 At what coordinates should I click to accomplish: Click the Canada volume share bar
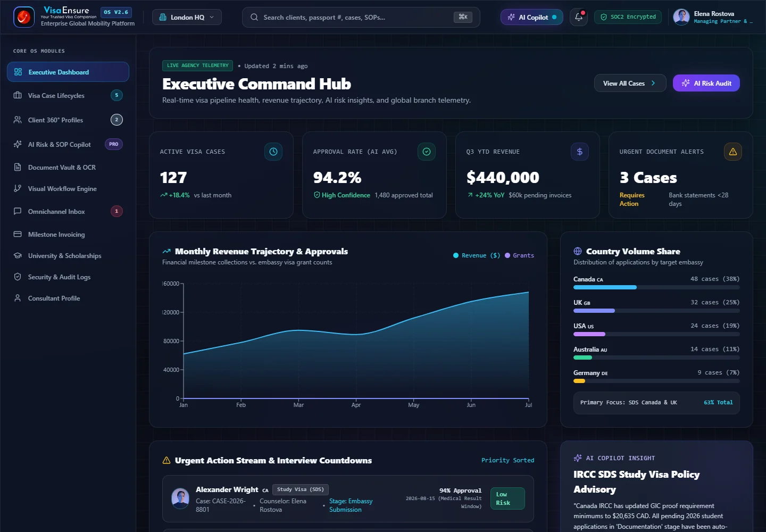pyautogui.click(x=656, y=287)
